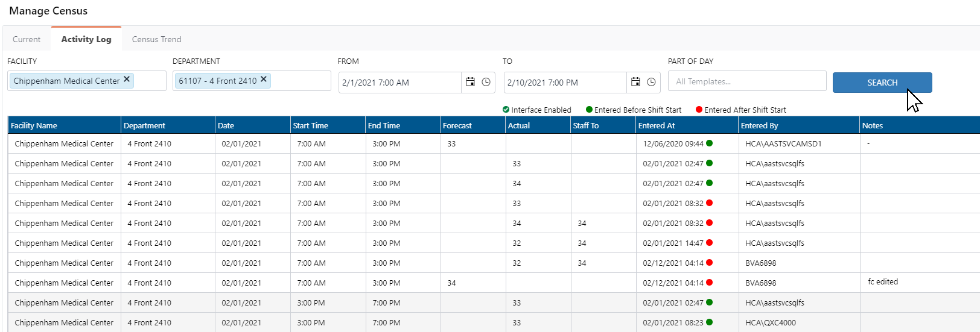
Task: Open the TO date calendar picker
Action: [635, 83]
